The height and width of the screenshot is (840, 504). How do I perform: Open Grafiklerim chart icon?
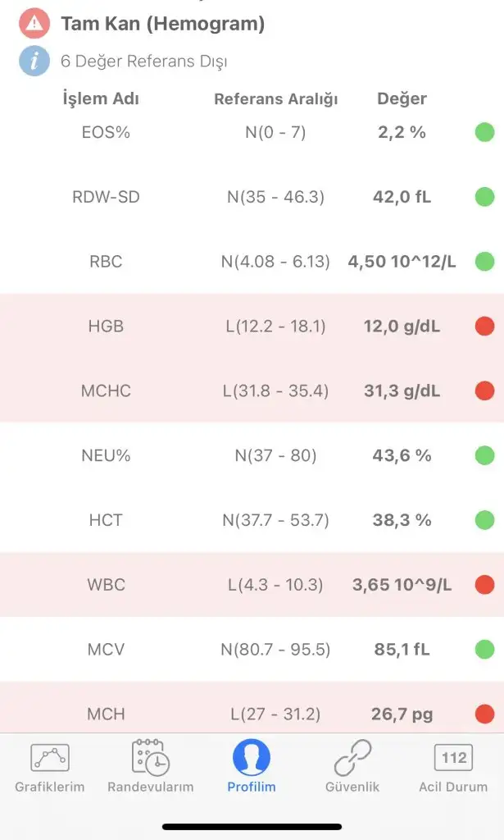pos(49,757)
